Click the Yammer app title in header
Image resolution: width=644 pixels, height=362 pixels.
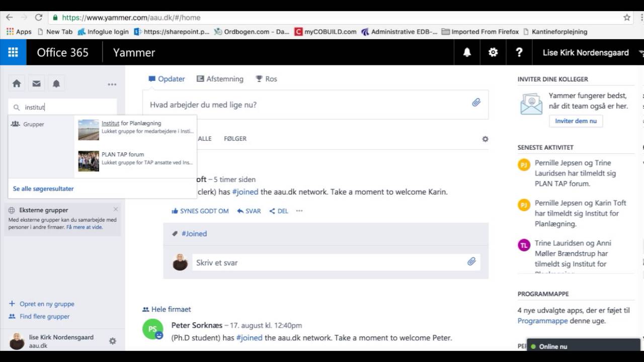[134, 52]
